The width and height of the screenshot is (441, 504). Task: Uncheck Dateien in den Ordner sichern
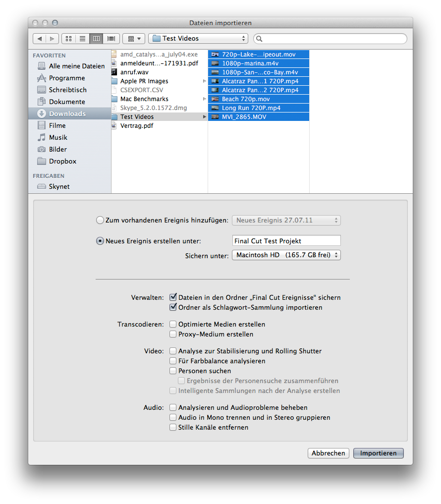173,297
